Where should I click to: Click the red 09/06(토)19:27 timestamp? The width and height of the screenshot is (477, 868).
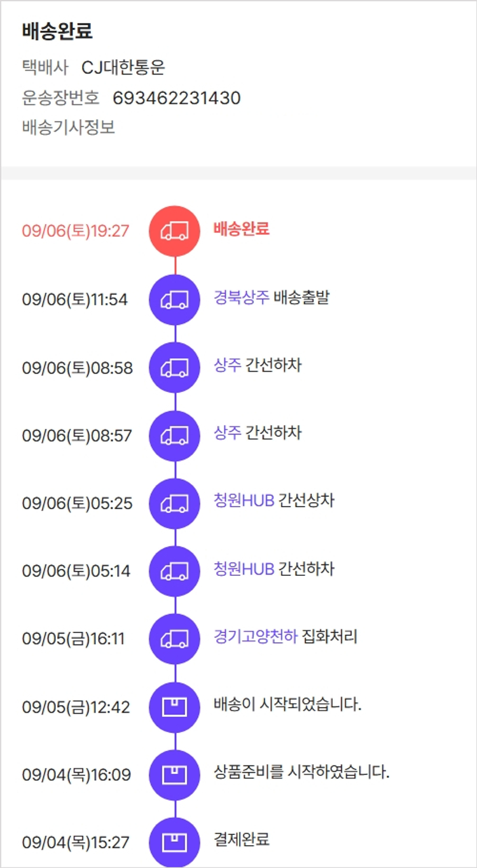pyautogui.click(x=76, y=231)
